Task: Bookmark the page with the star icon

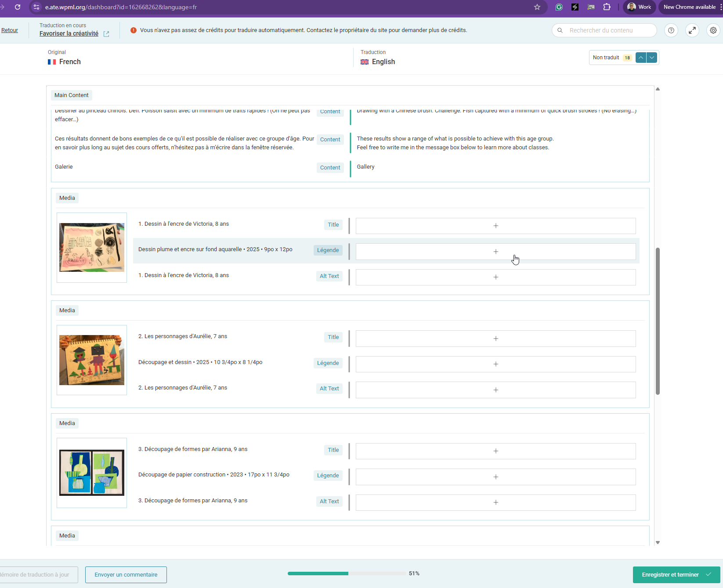Action: (x=537, y=7)
